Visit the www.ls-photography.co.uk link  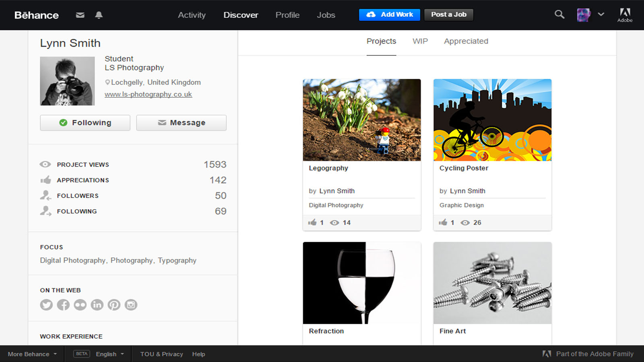148,94
